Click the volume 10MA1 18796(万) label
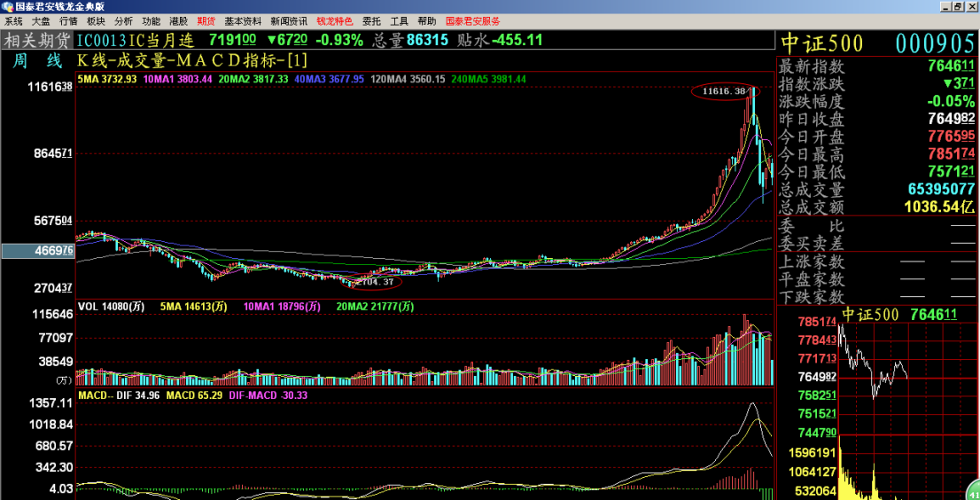 pyautogui.click(x=282, y=306)
